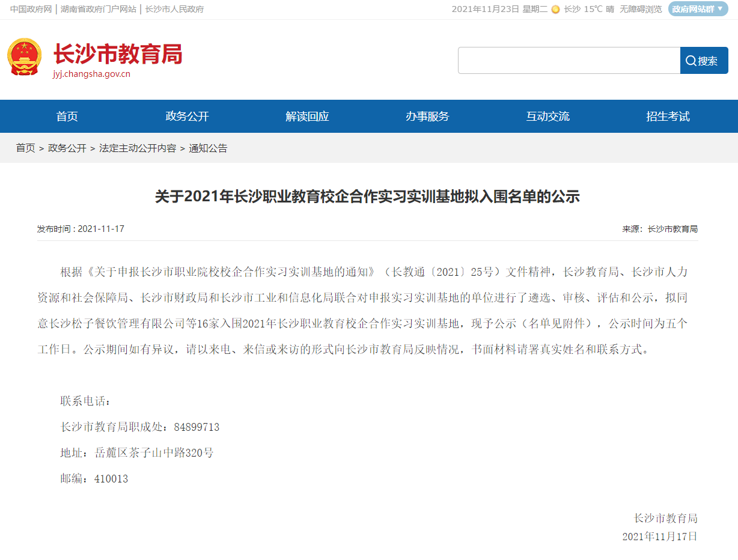This screenshot has height=560, width=738.
Task: Click the 长沙市教育局 site title
Action: coord(117,55)
